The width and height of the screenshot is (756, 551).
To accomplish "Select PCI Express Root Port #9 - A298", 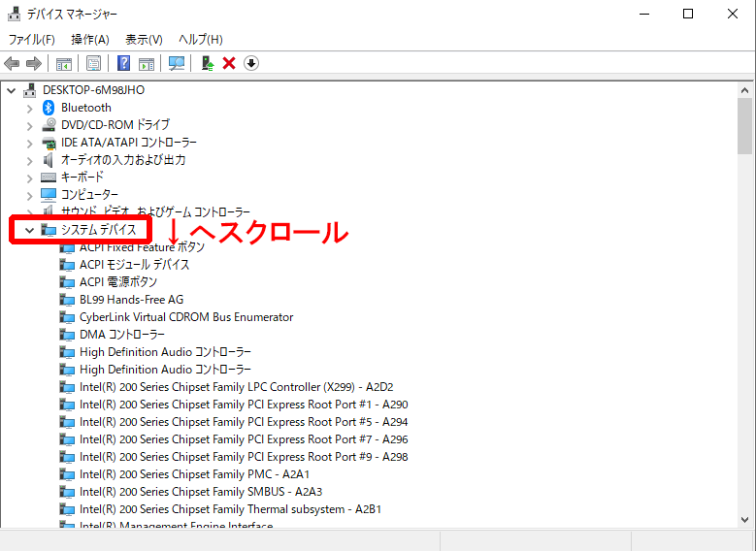I will pos(244,457).
